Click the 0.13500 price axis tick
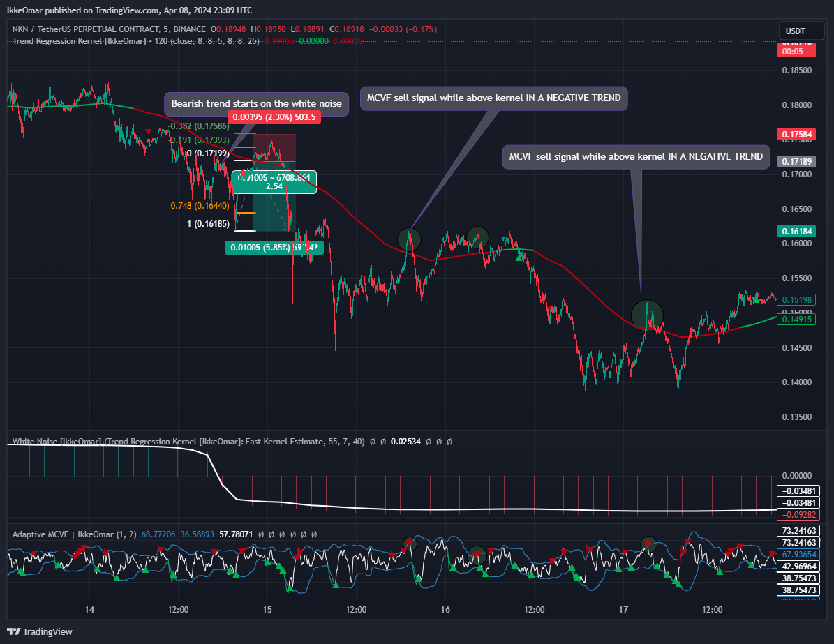834x644 pixels. pos(797,417)
